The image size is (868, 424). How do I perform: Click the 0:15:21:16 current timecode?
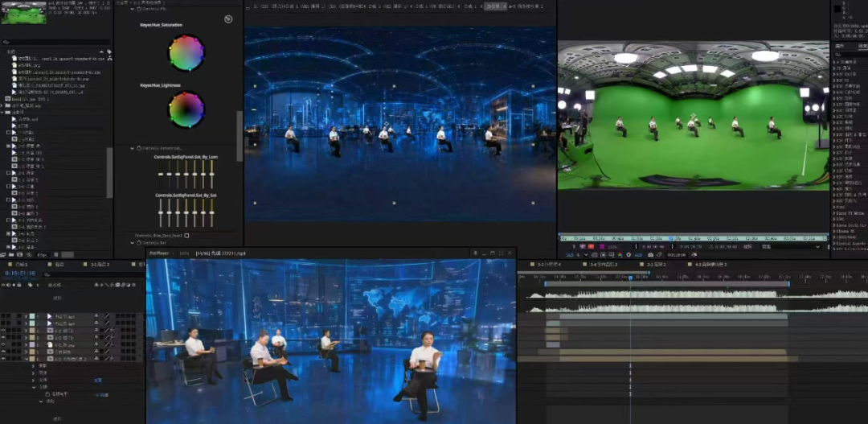(20, 274)
